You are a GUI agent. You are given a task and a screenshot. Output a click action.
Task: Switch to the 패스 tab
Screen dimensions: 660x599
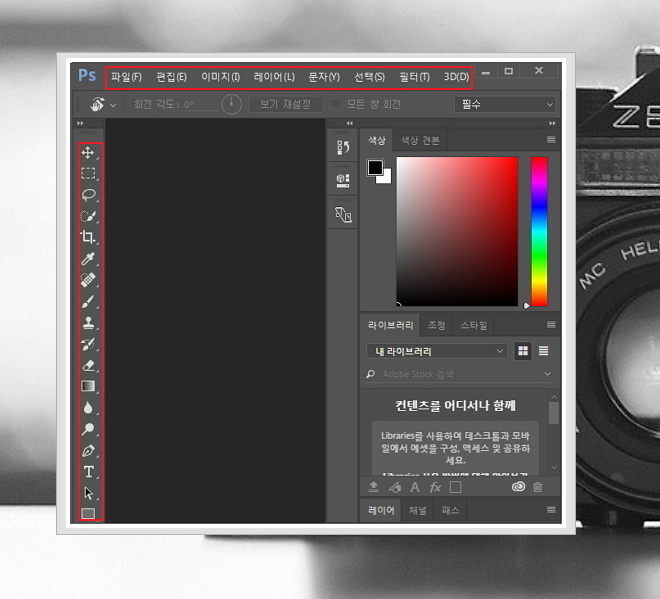point(450,511)
